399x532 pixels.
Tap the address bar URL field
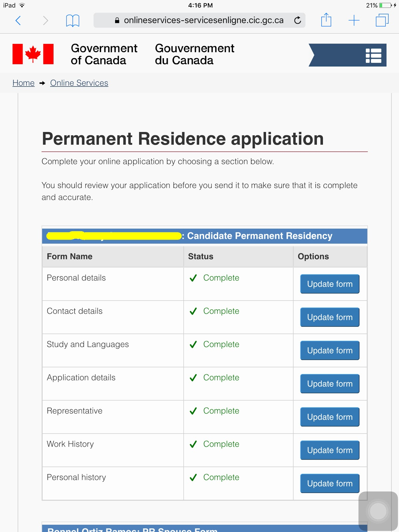point(199,20)
